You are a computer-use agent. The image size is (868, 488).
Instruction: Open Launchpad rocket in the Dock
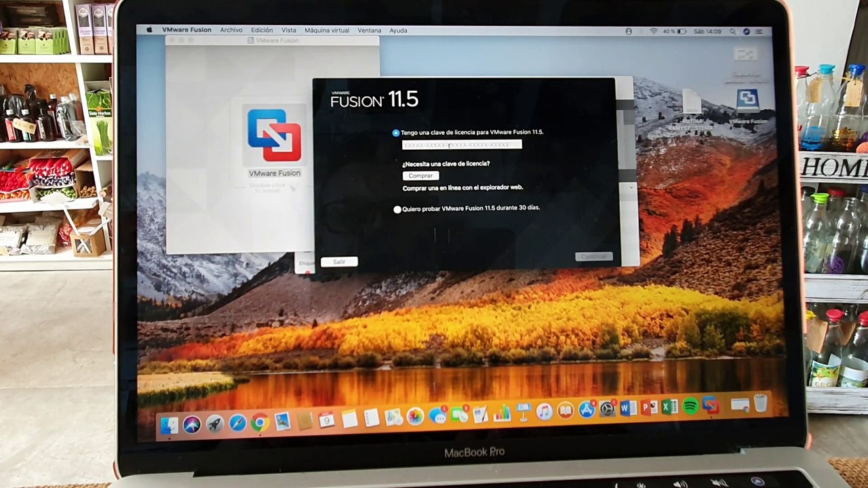pos(215,424)
